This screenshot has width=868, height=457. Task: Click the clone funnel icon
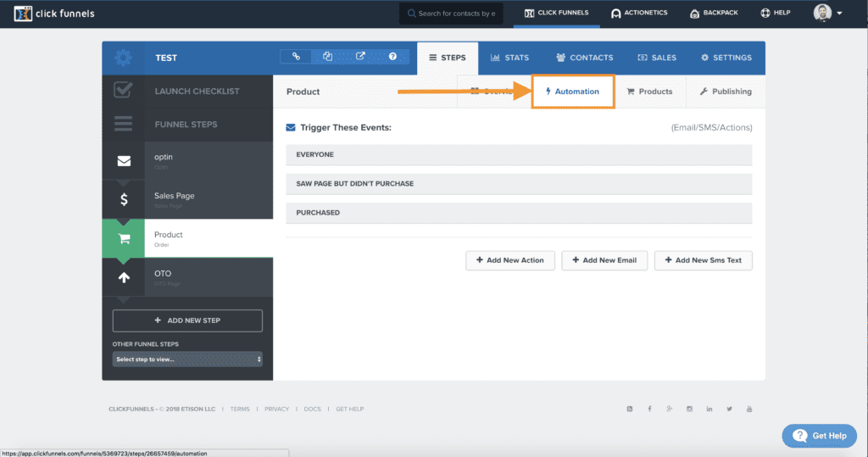click(x=328, y=57)
